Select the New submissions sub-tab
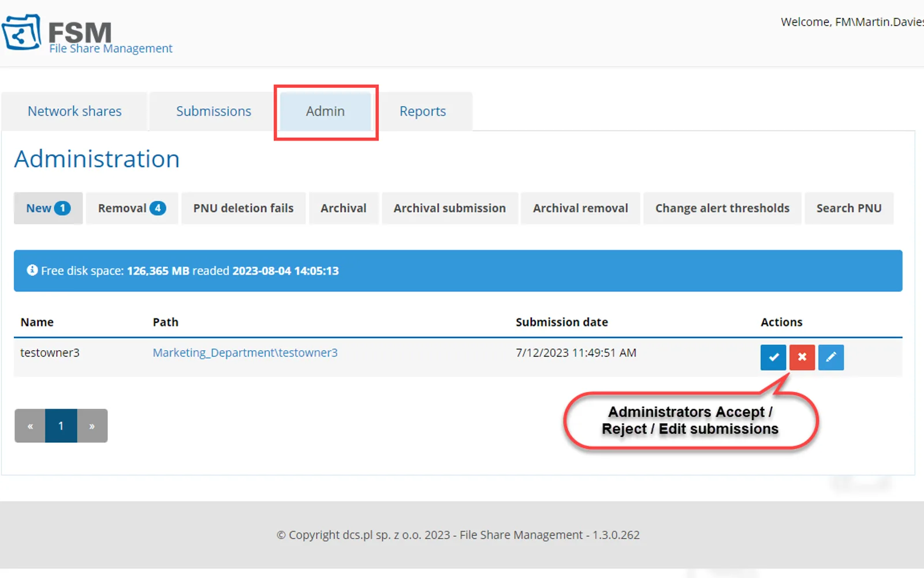Viewport: 924px width, 578px height. pyautogui.click(x=49, y=208)
